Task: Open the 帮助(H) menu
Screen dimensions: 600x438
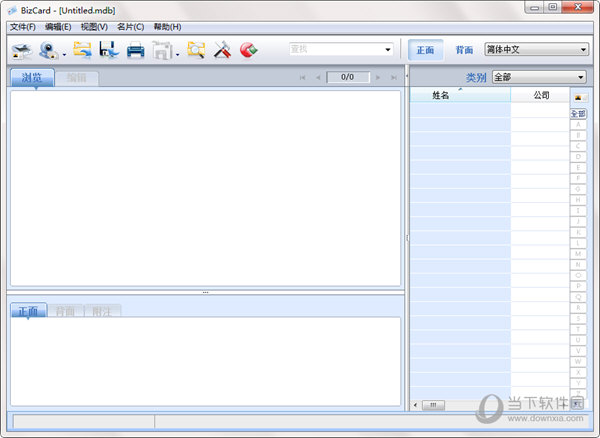Action: point(167,27)
